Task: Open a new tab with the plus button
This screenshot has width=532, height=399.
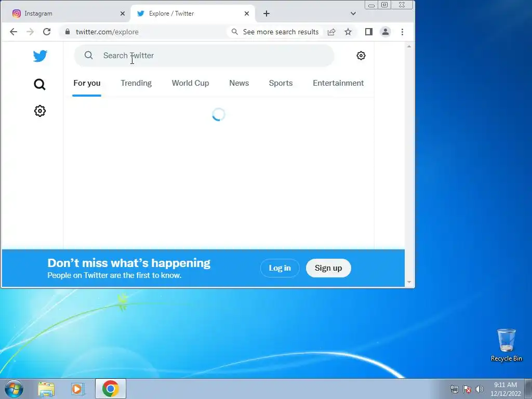Action: 267,14
